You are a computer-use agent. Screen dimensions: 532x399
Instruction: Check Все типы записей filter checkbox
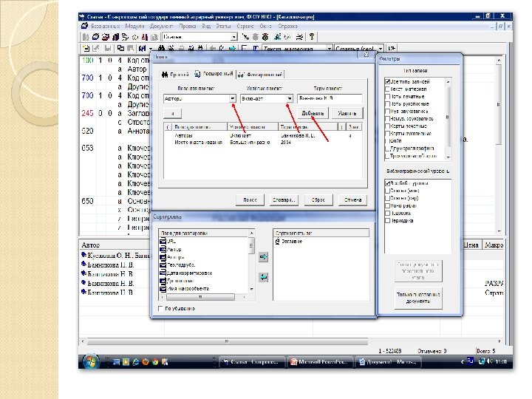click(387, 81)
